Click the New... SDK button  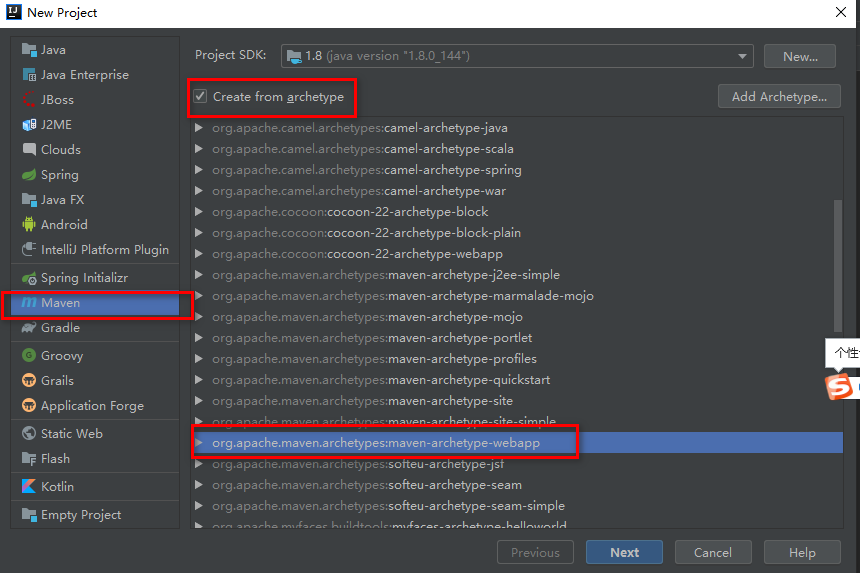point(800,56)
